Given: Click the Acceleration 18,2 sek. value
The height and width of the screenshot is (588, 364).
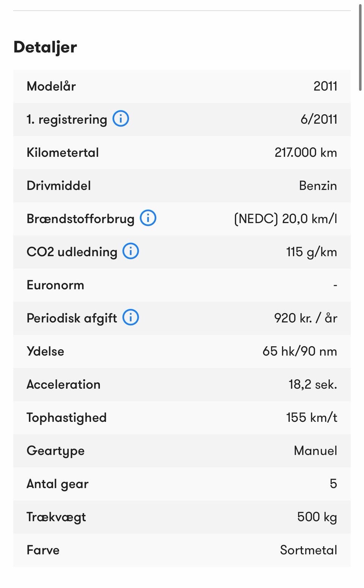Looking at the screenshot, I should click(x=313, y=385).
